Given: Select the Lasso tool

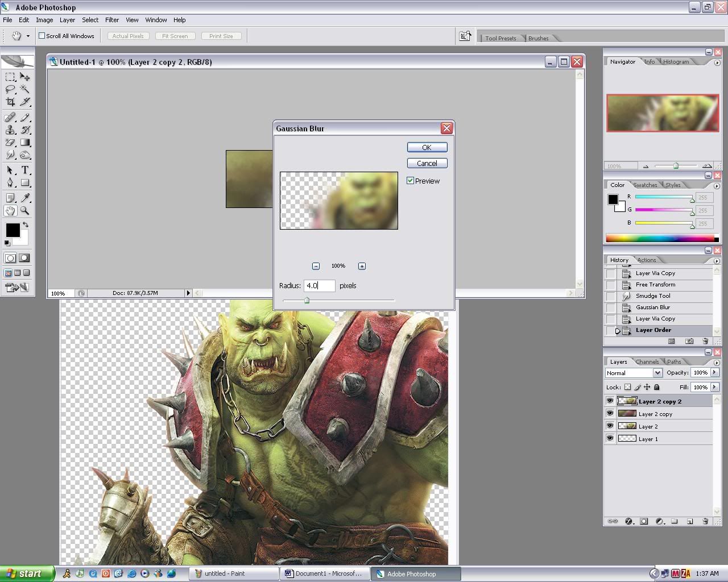Looking at the screenshot, I should pyautogui.click(x=10, y=89).
